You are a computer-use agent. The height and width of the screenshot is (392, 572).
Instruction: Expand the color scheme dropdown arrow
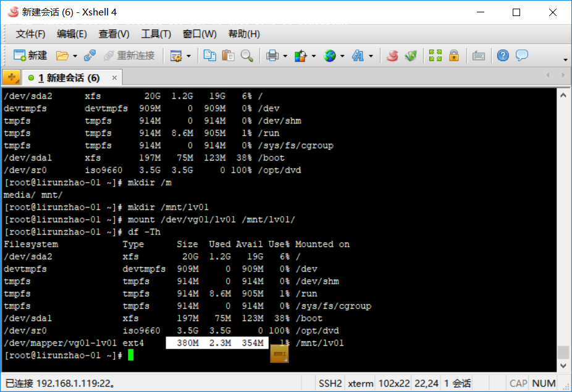[x=314, y=56]
